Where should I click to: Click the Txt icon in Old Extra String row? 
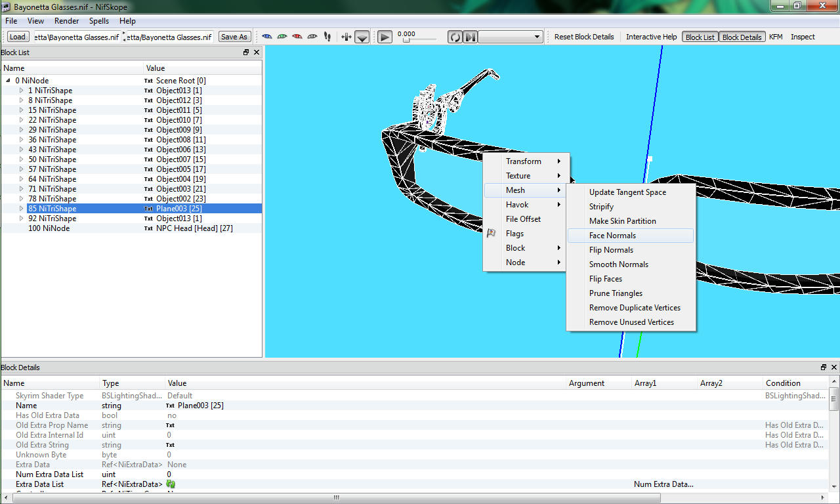point(170,445)
